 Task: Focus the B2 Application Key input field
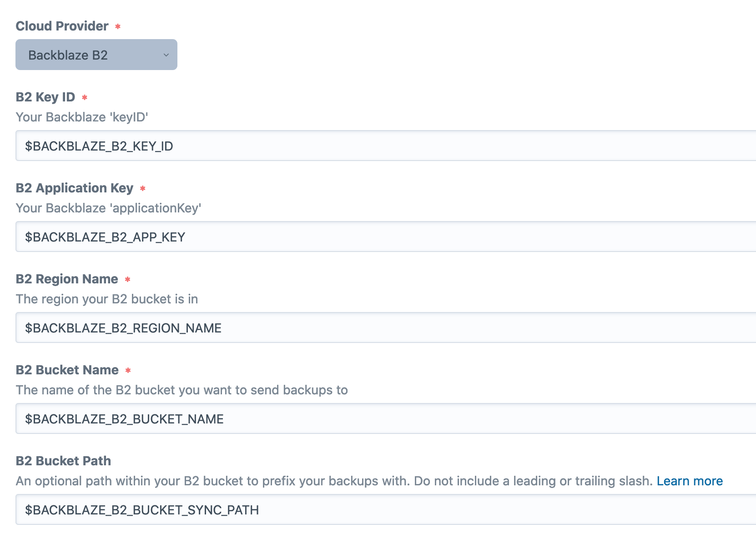pos(386,237)
